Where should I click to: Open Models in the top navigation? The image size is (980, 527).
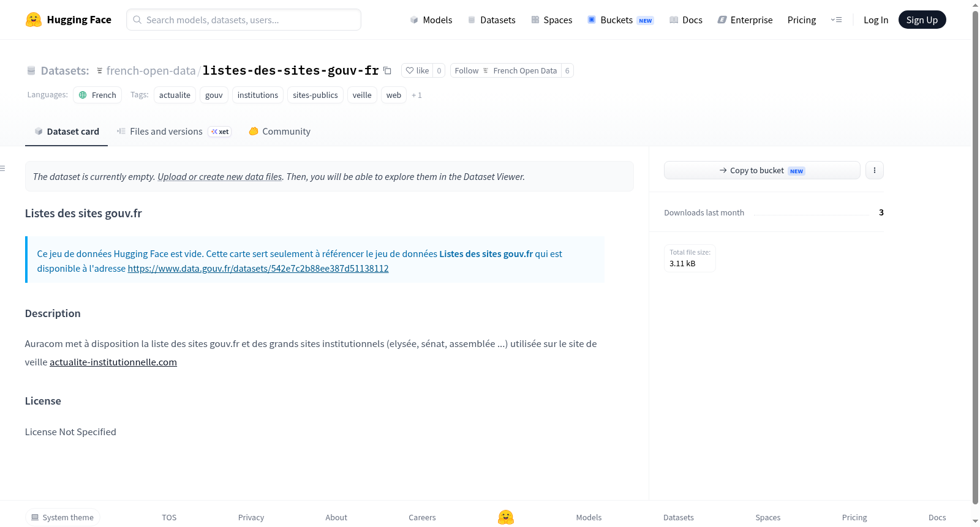(431, 20)
